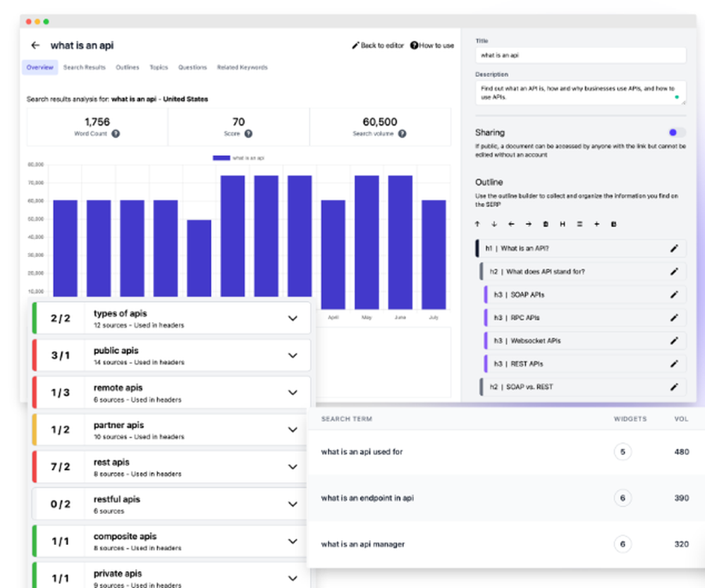Edit the h3 RPC APIs heading

(674, 317)
